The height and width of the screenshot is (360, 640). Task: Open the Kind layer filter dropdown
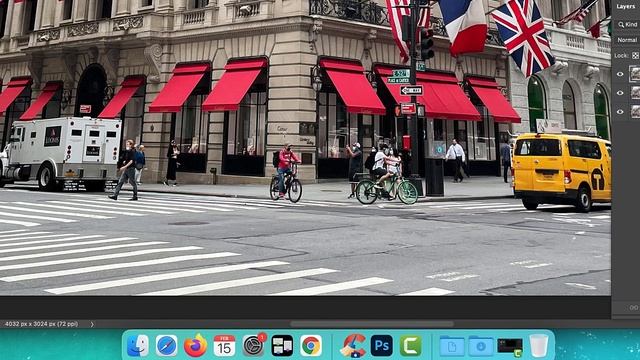point(628,24)
